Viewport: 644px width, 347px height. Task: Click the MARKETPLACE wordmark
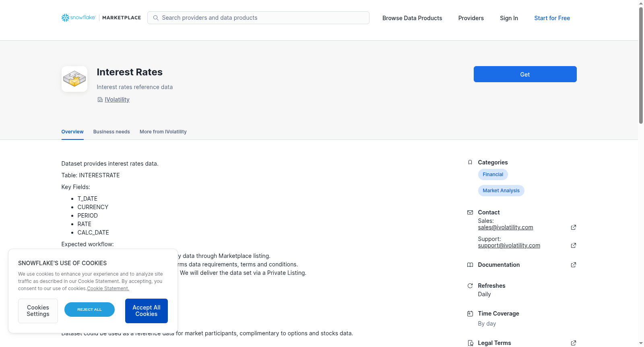pyautogui.click(x=122, y=18)
